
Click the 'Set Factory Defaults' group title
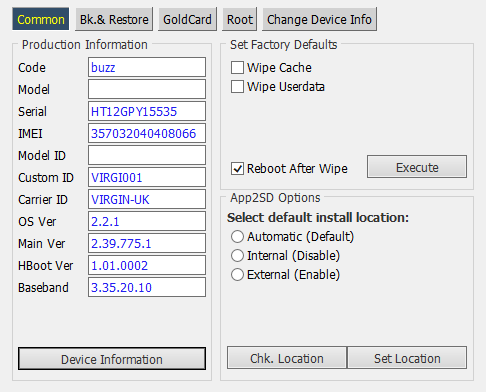(x=284, y=45)
